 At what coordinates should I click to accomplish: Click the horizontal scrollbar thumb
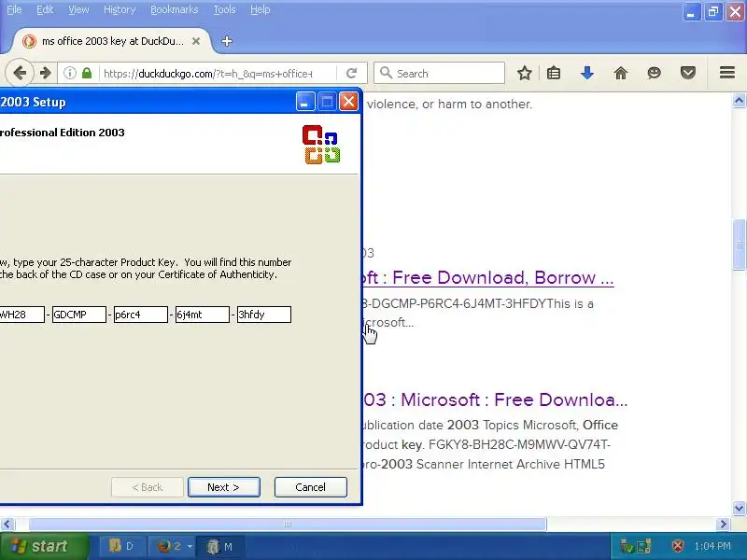click(288, 525)
